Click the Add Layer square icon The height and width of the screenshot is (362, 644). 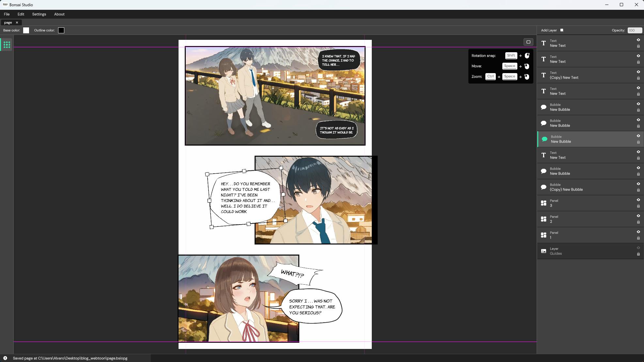(x=562, y=30)
